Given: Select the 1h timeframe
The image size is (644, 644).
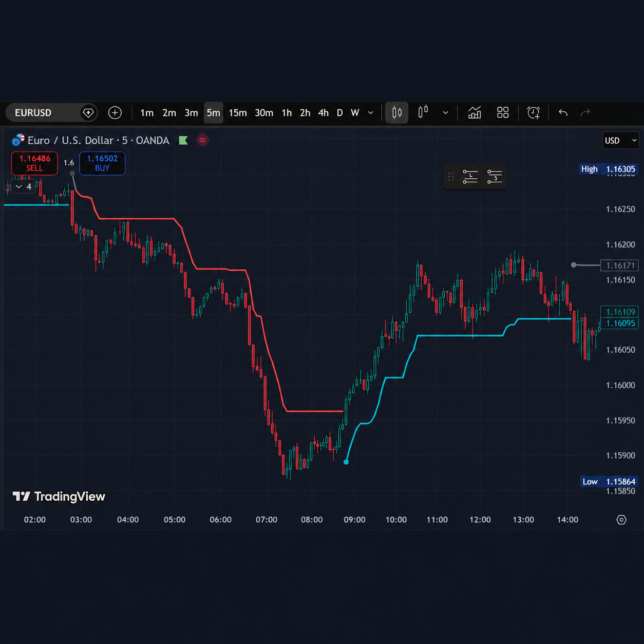Looking at the screenshot, I should tap(287, 113).
